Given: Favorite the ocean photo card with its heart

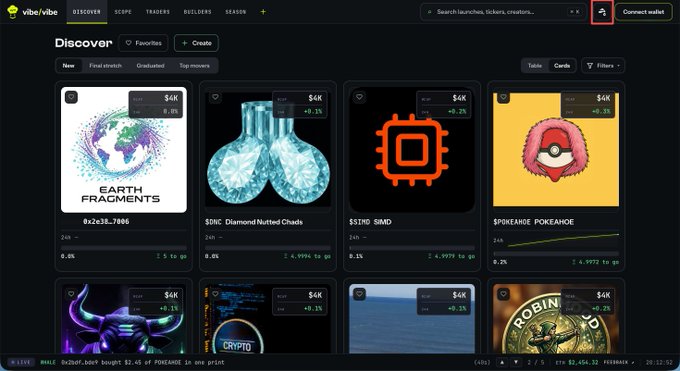Looking at the screenshot, I should click(360, 294).
